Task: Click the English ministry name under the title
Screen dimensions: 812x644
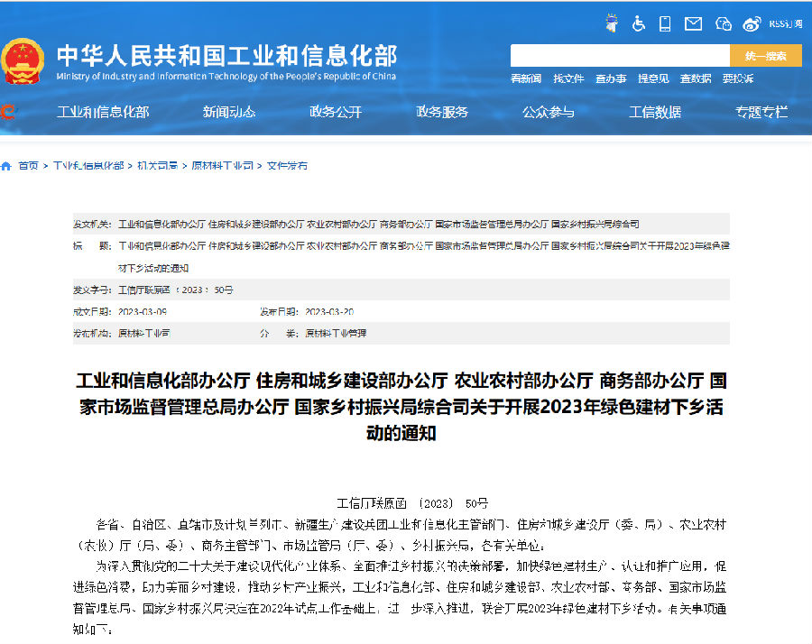Action: 226,77
